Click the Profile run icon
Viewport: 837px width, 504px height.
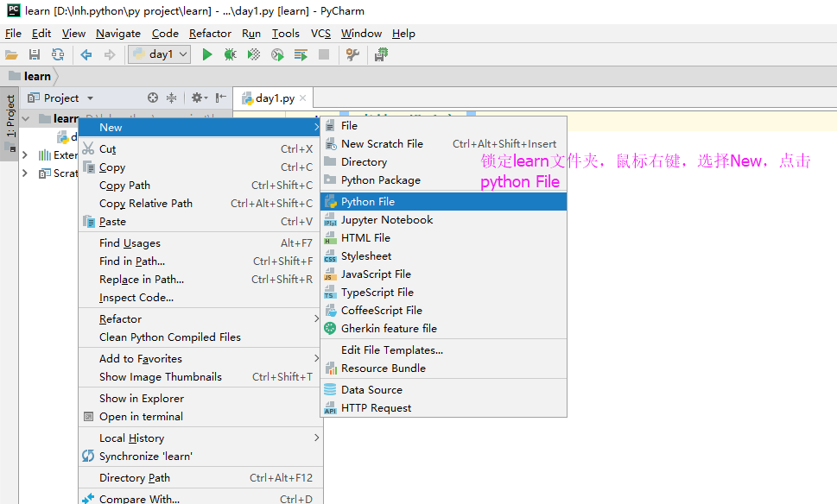tap(277, 54)
